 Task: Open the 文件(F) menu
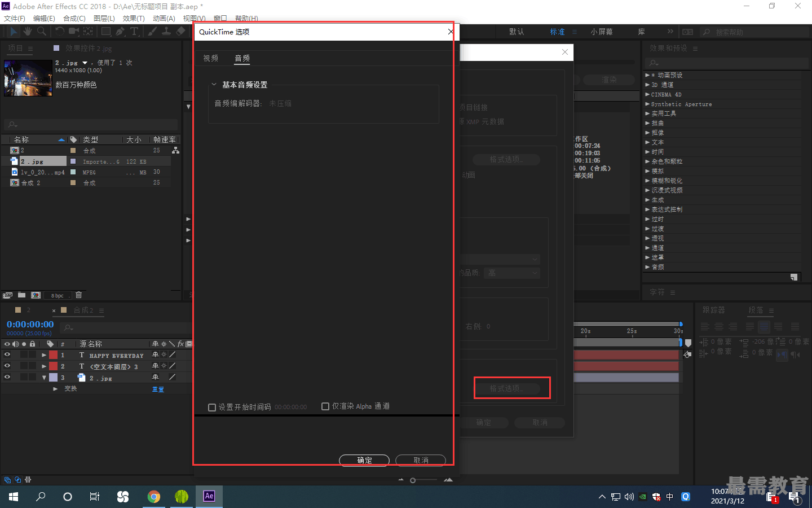click(14, 19)
